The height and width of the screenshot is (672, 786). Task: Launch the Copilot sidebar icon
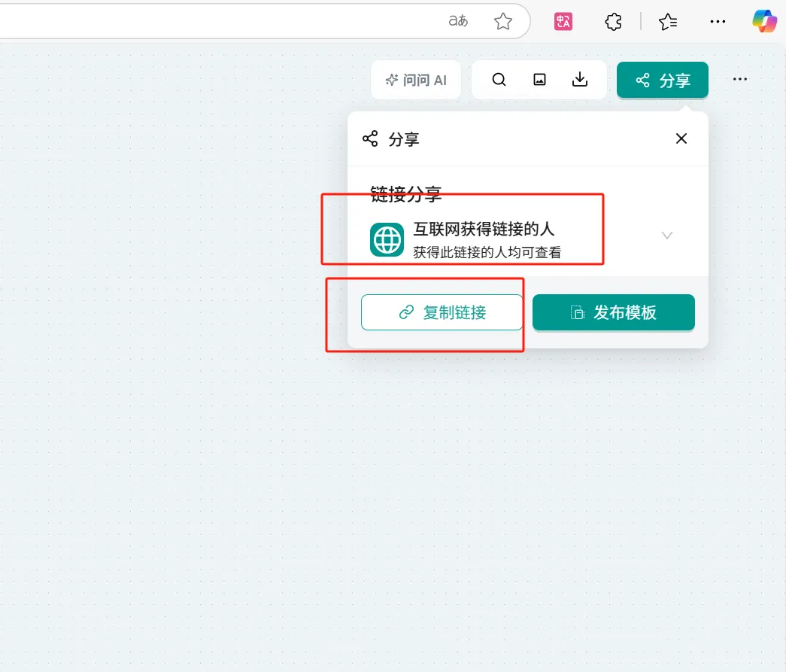tap(764, 21)
